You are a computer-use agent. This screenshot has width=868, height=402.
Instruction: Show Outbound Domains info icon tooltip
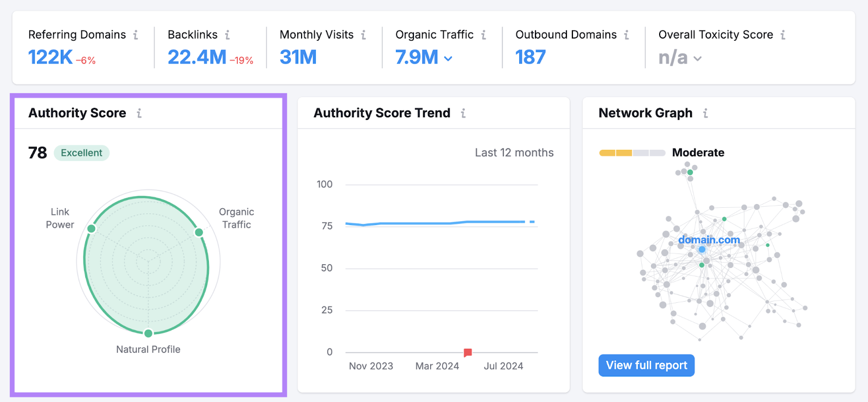click(627, 35)
